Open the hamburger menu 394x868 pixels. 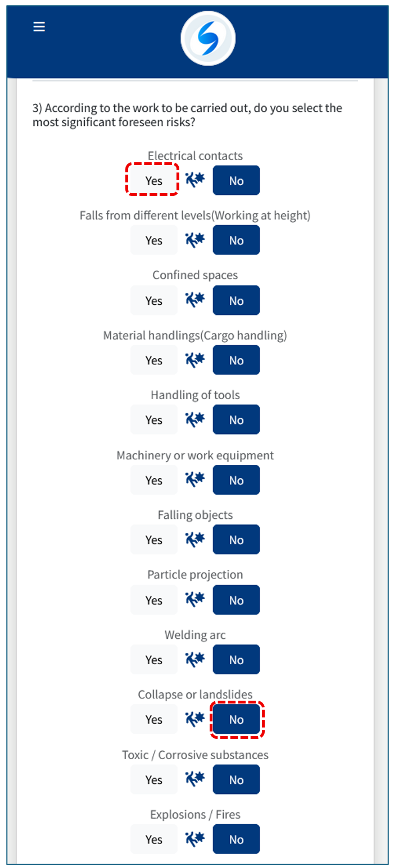pos(39,27)
